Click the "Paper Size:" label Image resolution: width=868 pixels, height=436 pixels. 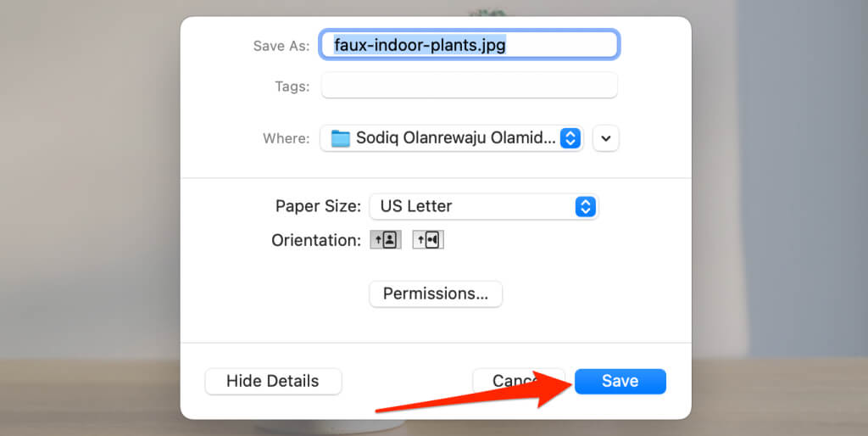tap(318, 206)
